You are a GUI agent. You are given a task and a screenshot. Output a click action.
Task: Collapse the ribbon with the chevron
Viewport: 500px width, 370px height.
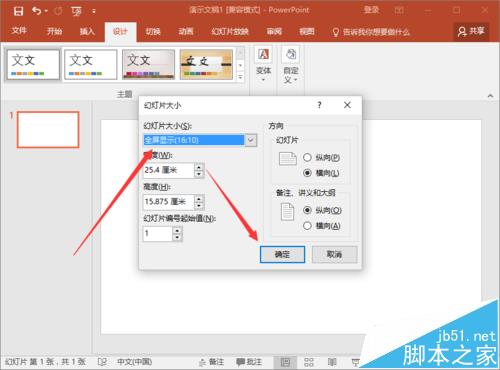tap(490, 96)
